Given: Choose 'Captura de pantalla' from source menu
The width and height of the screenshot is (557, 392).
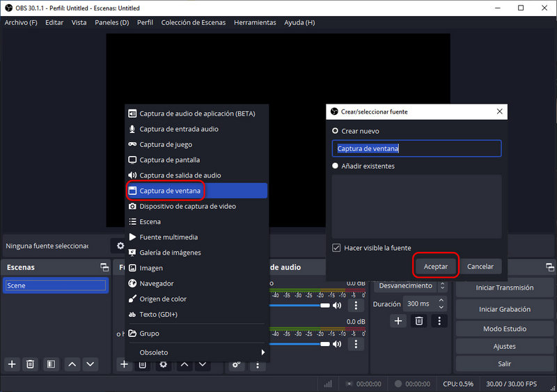Looking at the screenshot, I should (169, 160).
